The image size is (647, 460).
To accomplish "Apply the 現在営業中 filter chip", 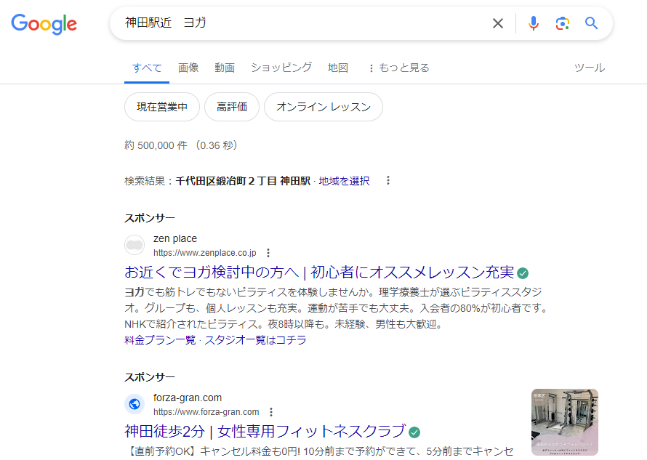I will (162, 107).
